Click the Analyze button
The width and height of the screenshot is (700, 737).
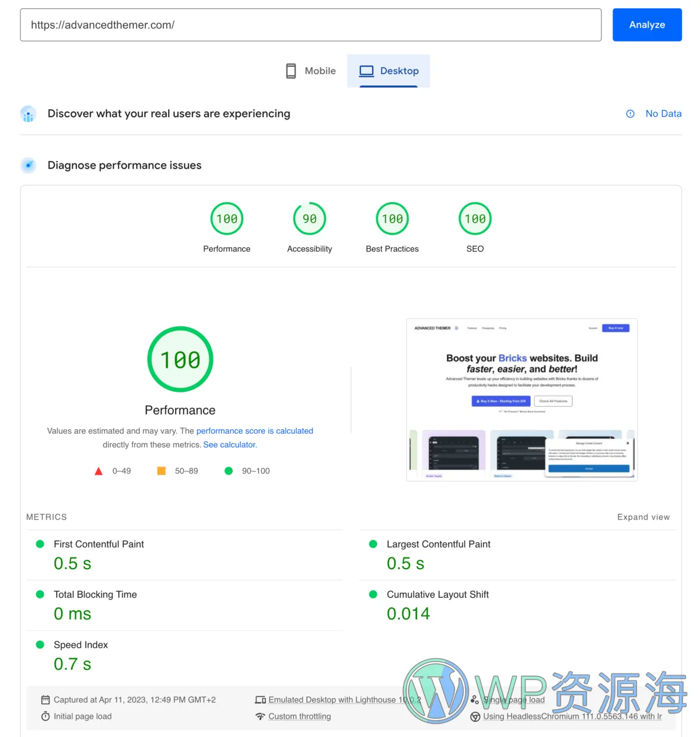(x=647, y=24)
